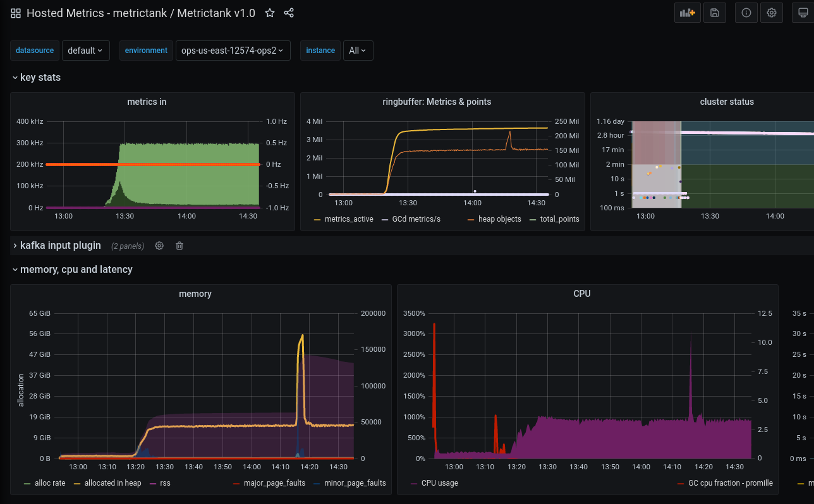
Task: Open dashboard settings via the gear icon
Action: pos(771,12)
